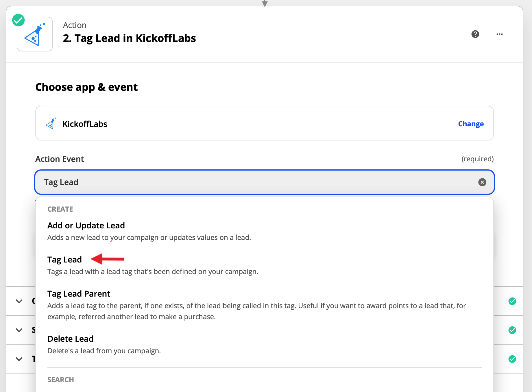Expand collapsed section starting with S
532x392 pixels.
coord(19,330)
